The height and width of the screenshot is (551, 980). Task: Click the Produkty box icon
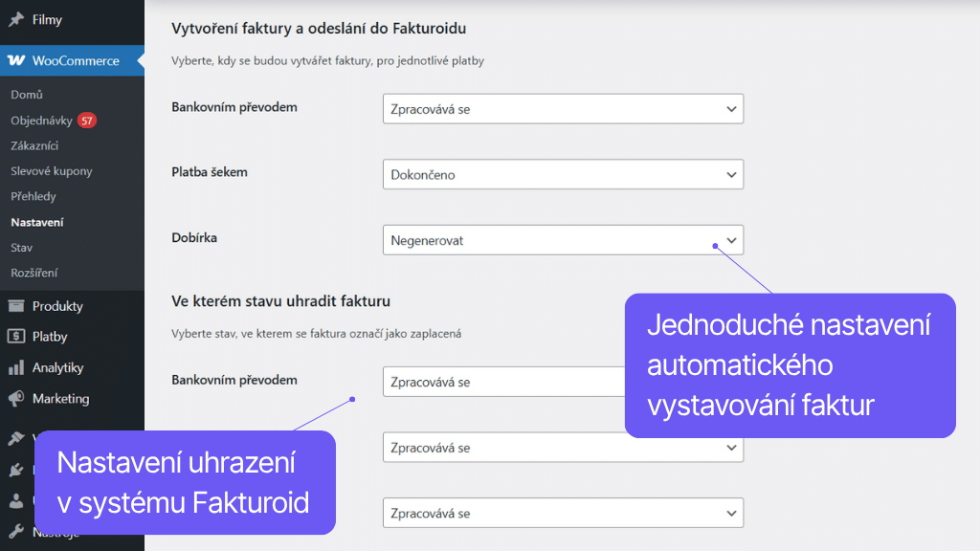pos(16,306)
